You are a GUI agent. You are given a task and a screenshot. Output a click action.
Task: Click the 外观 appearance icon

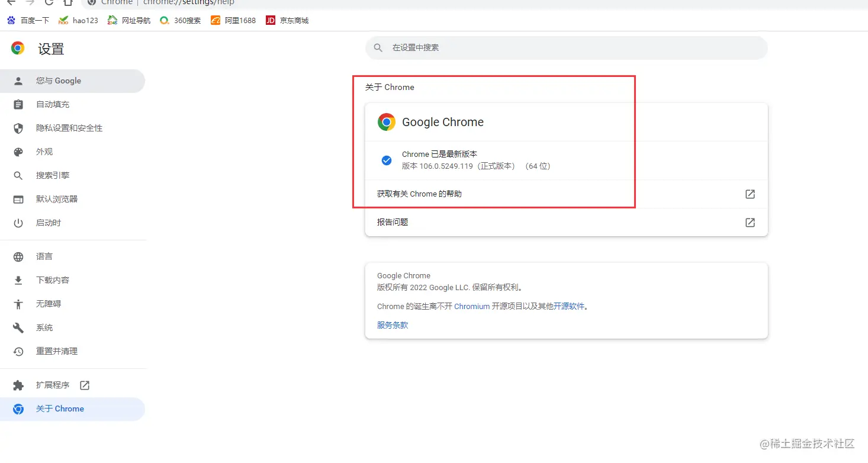point(18,152)
